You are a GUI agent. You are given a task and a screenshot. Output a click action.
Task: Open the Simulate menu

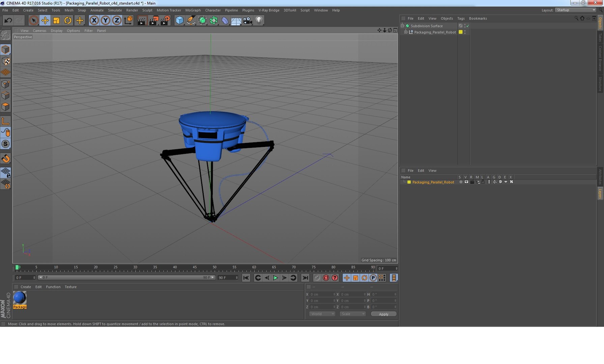[115, 10]
